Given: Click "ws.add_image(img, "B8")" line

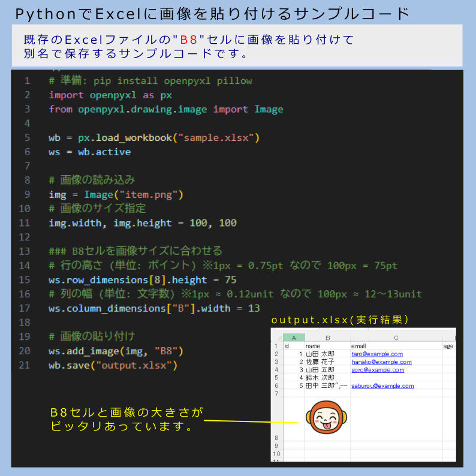Looking at the screenshot, I should (116, 351).
